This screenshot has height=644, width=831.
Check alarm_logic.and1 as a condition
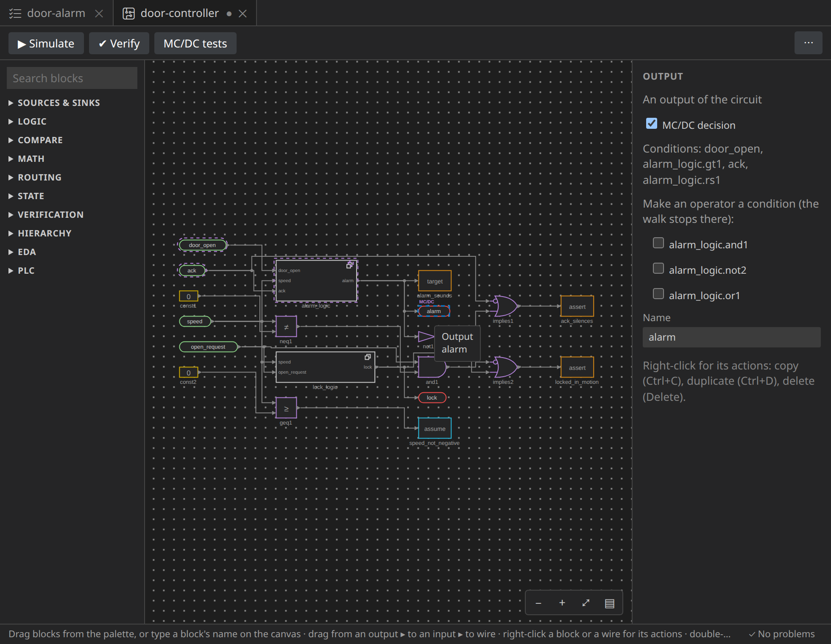point(658,243)
